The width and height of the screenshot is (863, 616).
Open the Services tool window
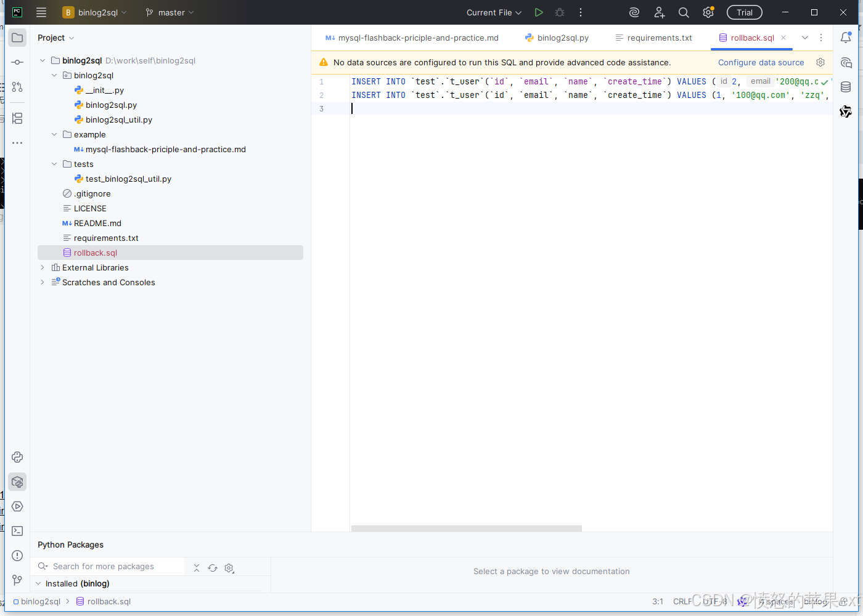[x=17, y=506]
